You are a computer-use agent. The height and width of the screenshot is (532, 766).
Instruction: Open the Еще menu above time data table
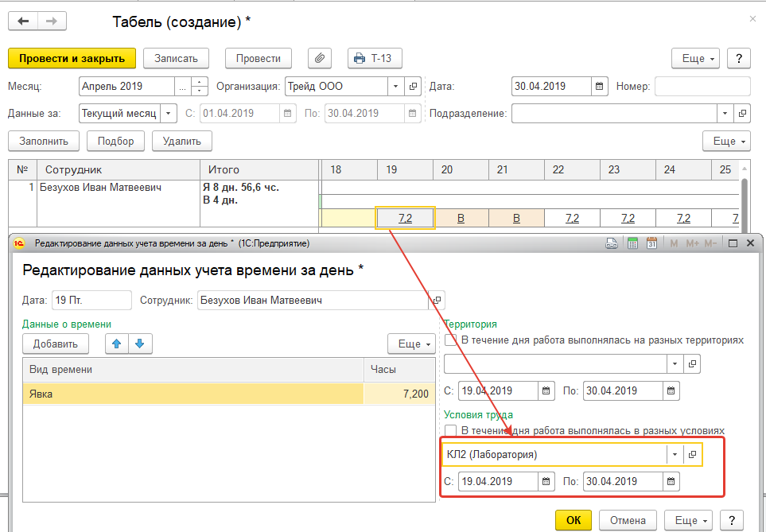point(411,344)
